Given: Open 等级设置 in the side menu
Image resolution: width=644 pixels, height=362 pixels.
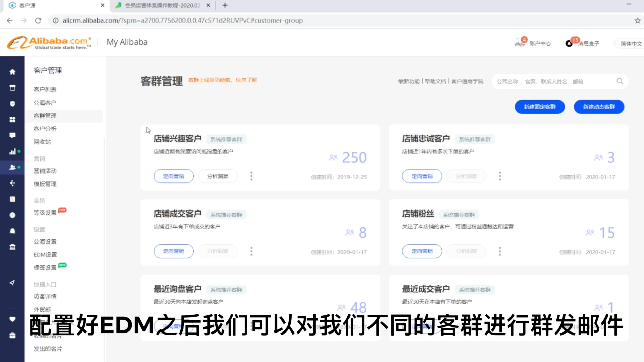Looking at the screenshot, I should pos(45,213).
